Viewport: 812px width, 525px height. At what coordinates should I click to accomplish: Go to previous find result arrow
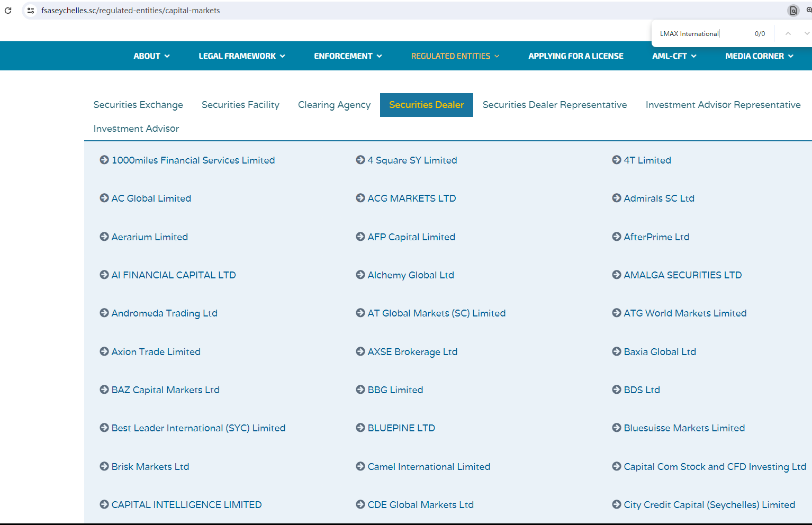click(788, 33)
